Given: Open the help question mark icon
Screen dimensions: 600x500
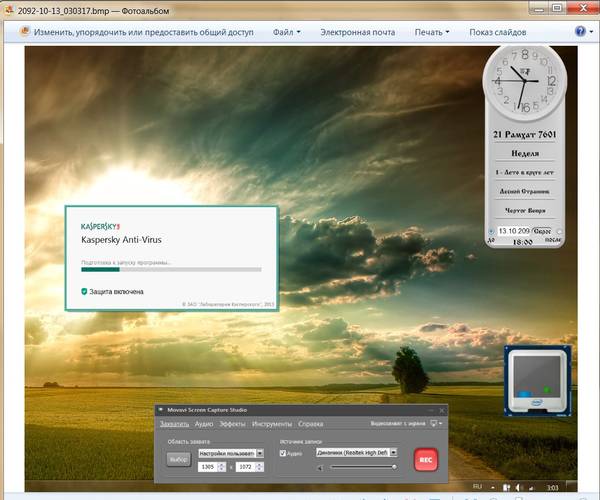Looking at the screenshot, I should (582, 32).
